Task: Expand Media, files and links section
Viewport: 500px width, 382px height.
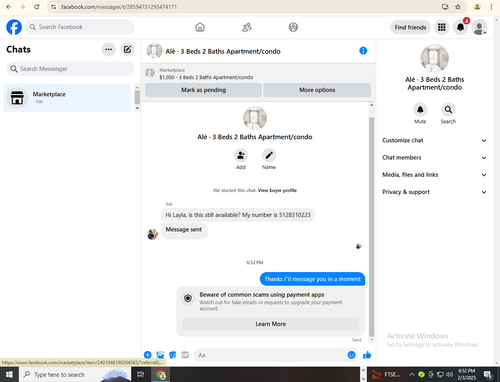Action: click(434, 175)
